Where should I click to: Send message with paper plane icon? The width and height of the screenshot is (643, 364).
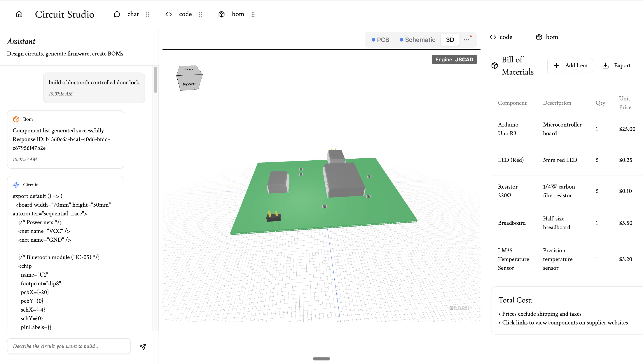(x=143, y=347)
